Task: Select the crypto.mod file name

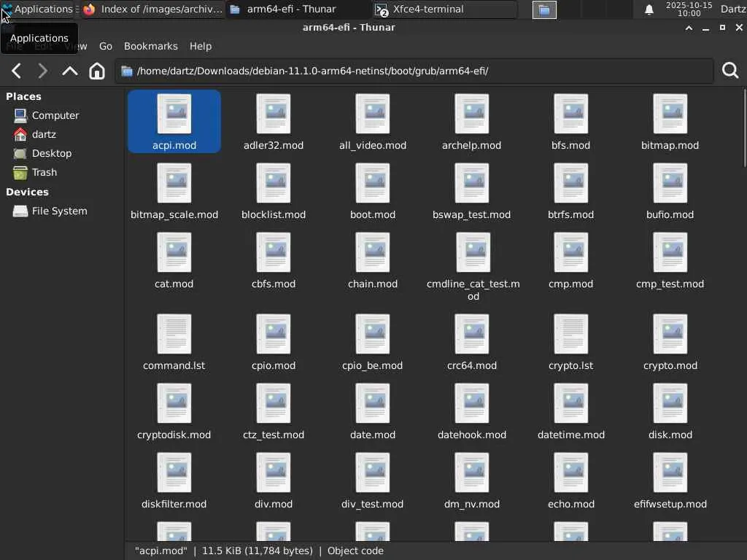Action: click(670, 366)
